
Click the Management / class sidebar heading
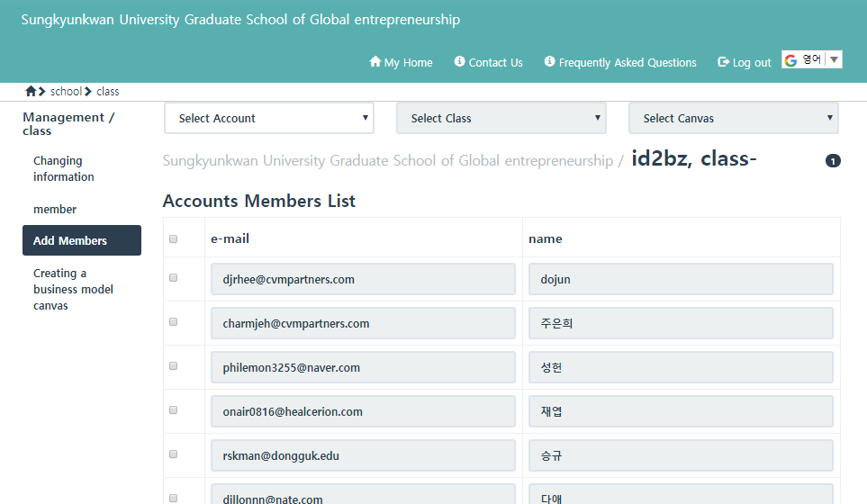[x=68, y=124]
